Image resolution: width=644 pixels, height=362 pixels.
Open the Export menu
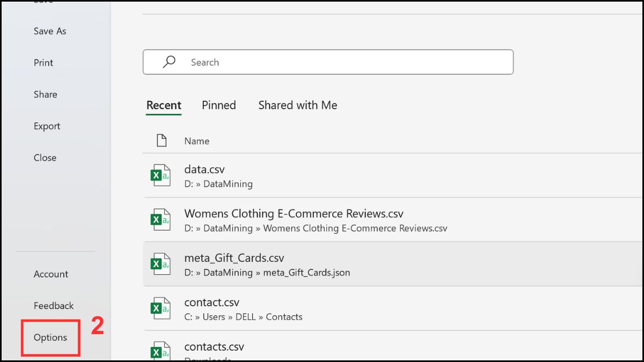coord(47,125)
